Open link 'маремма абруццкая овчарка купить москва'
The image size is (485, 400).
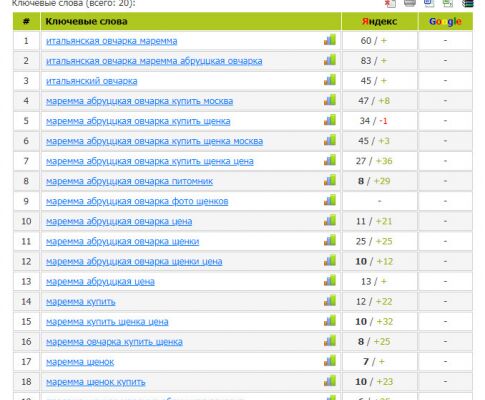click(139, 101)
